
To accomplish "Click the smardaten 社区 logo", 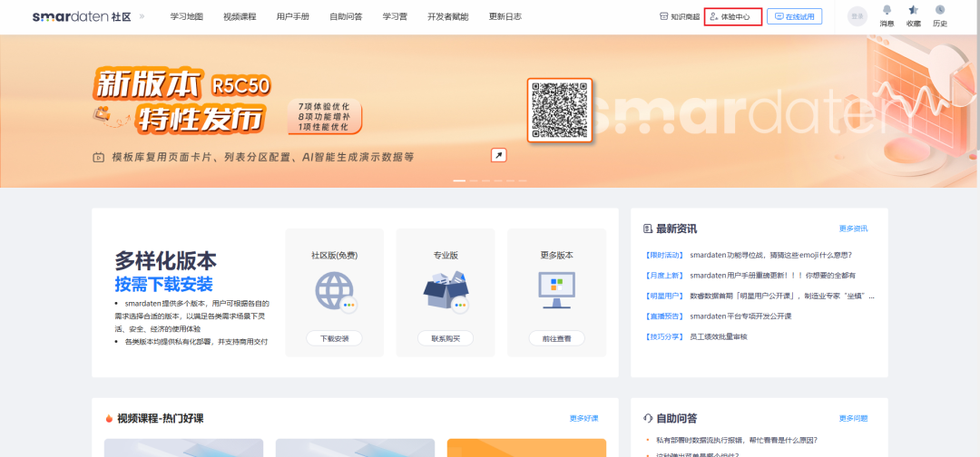I will point(82,17).
